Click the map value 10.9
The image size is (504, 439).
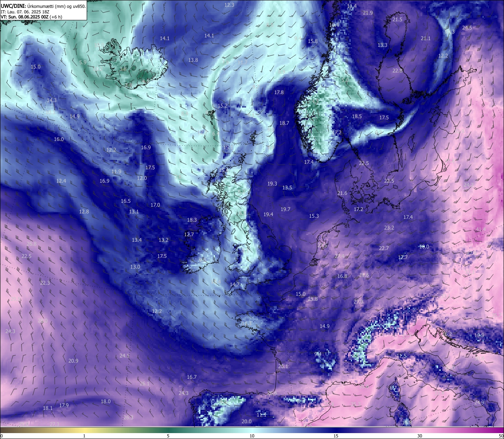[479, 335]
